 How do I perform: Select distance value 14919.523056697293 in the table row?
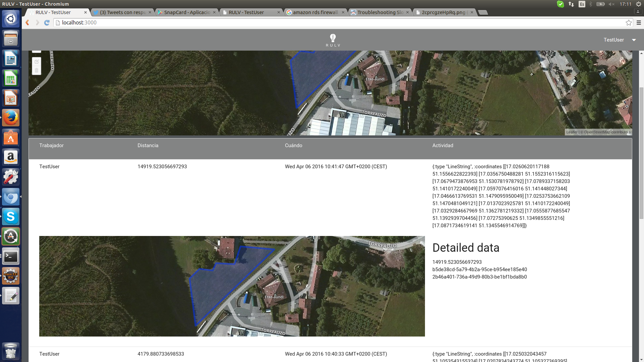click(162, 167)
